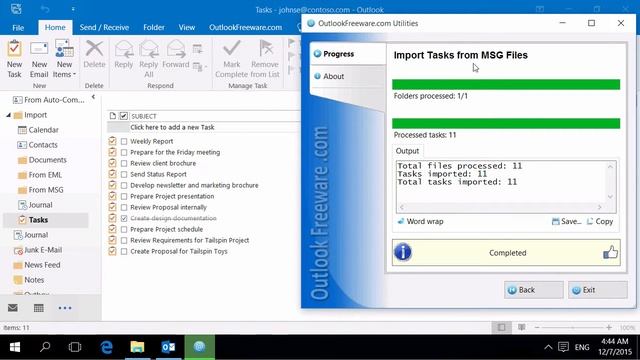Open the Calendar navigation icon
This screenshot has height=360, width=640.
(39, 308)
